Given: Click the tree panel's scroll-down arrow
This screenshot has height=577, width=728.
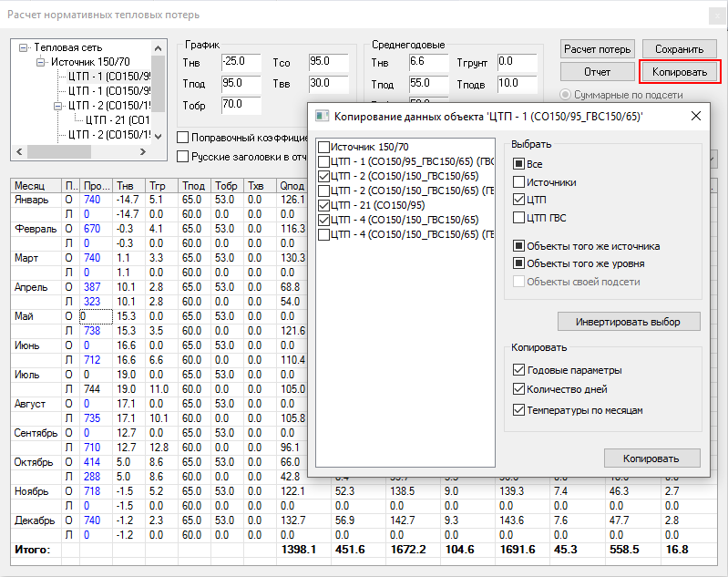Looking at the screenshot, I should point(160,137).
